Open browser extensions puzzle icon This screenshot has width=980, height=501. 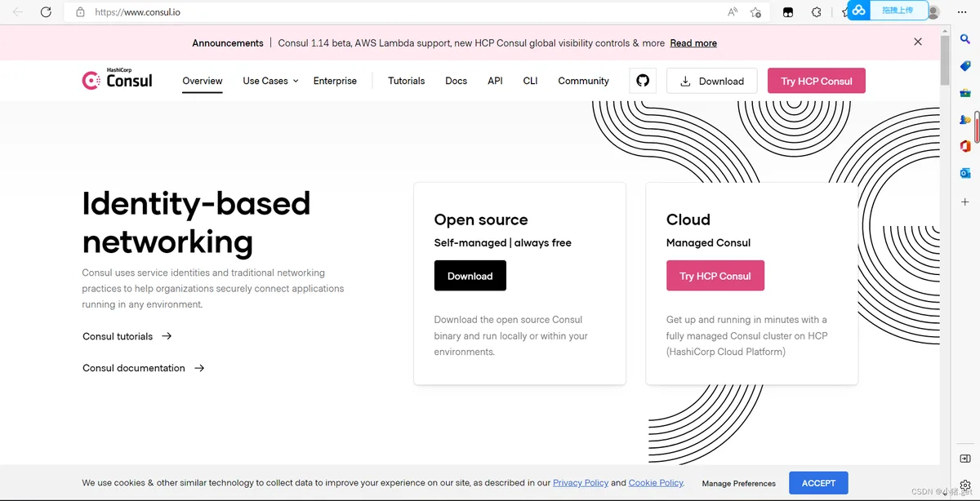coord(816,12)
